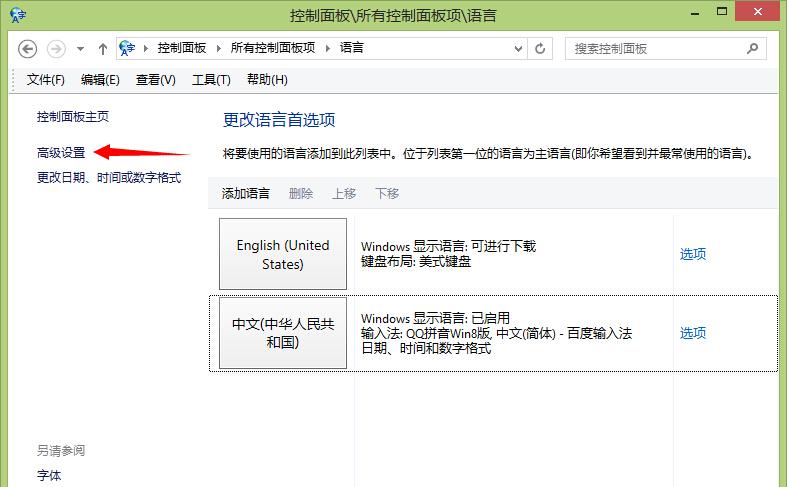This screenshot has width=787, height=487.
Task: Open 选项 for English (United States)
Action: tap(693, 254)
